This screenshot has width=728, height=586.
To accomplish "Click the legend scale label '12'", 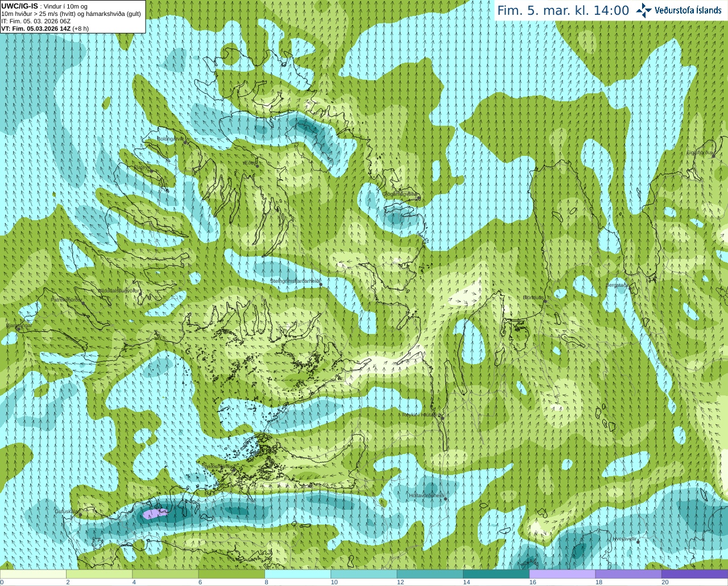I will point(400,582).
